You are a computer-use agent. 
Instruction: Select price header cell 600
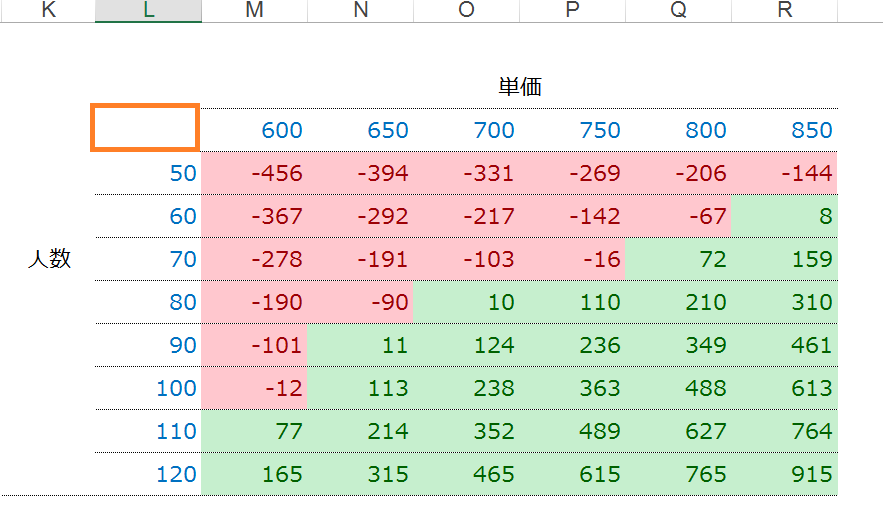pyautogui.click(x=255, y=130)
